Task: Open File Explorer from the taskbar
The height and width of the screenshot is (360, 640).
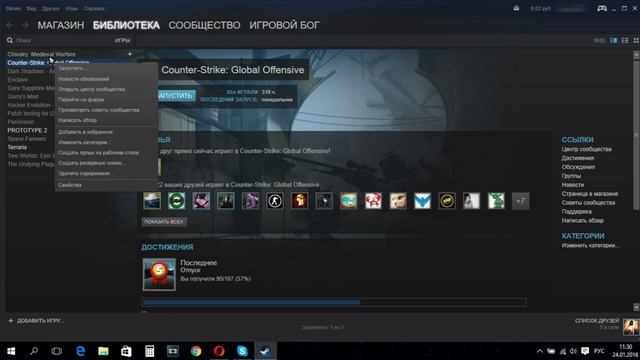Action: tap(103, 351)
